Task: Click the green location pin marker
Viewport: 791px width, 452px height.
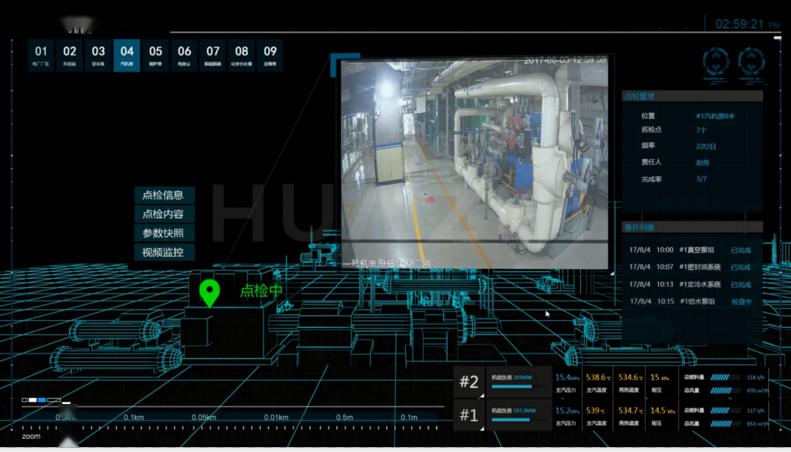Action: pos(209,294)
